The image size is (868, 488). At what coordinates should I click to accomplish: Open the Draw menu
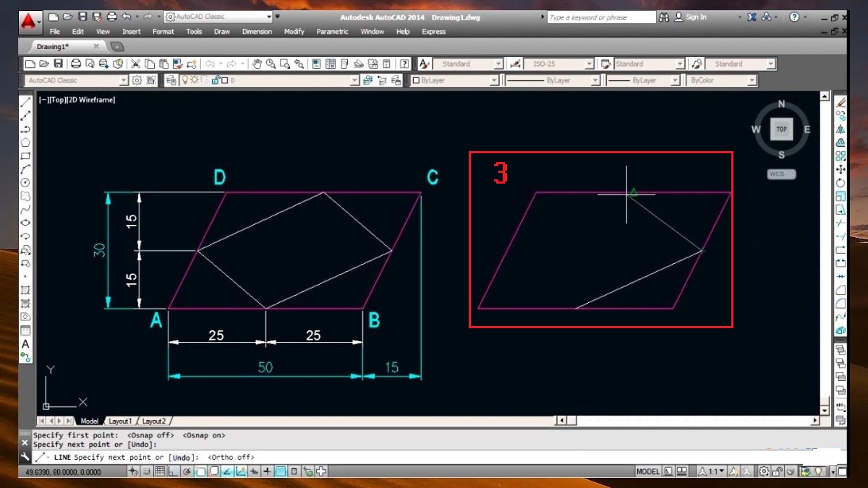click(222, 32)
